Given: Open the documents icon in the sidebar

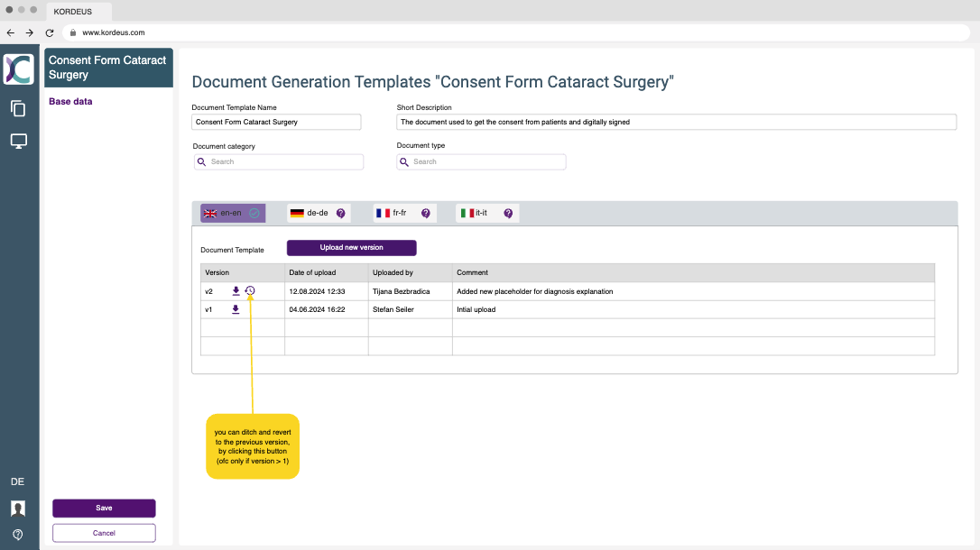Looking at the screenshot, I should (18, 108).
